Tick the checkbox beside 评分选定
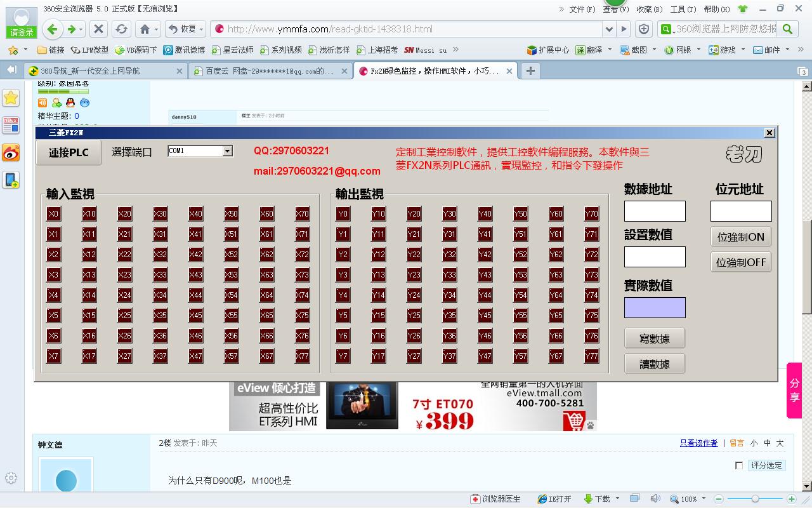The width and height of the screenshot is (812, 508). point(739,465)
